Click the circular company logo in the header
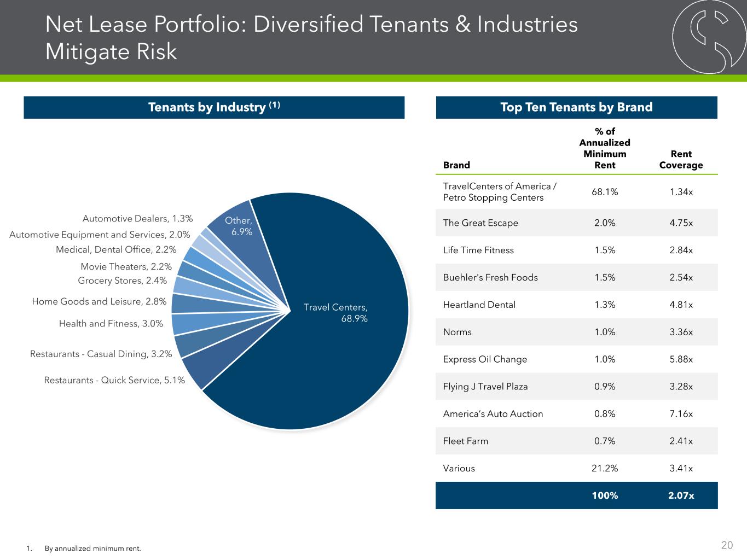The width and height of the screenshot is (747, 560). pyautogui.click(x=709, y=37)
